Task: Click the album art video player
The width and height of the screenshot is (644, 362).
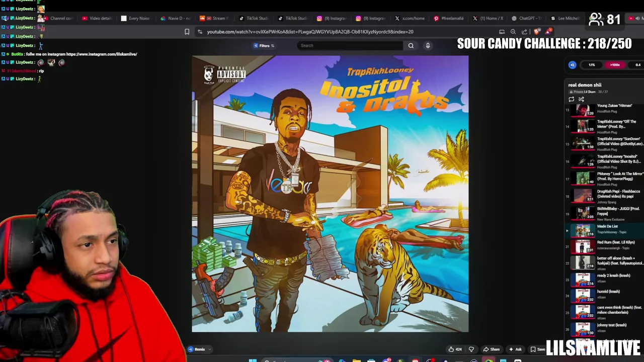Action: 330,194
